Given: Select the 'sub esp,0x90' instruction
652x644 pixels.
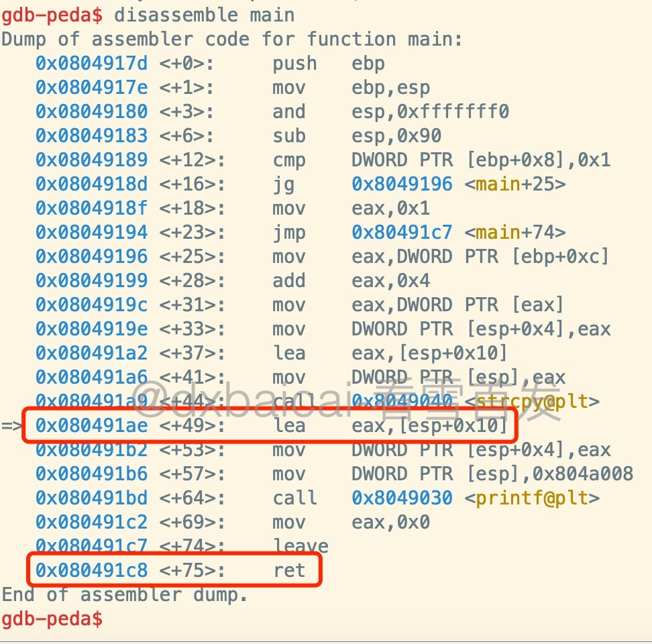Looking at the screenshot, I should [357, 136].
